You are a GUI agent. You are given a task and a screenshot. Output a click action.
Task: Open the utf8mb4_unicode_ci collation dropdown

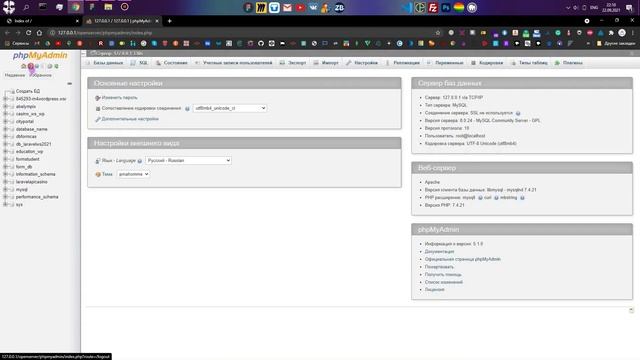[230, 108]
